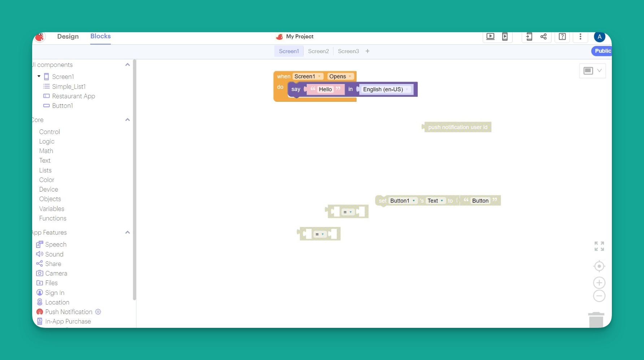Click the Hello text field in say block
Image resolution: width=644 pixels, height=360 pixels.
coord(325,89)
